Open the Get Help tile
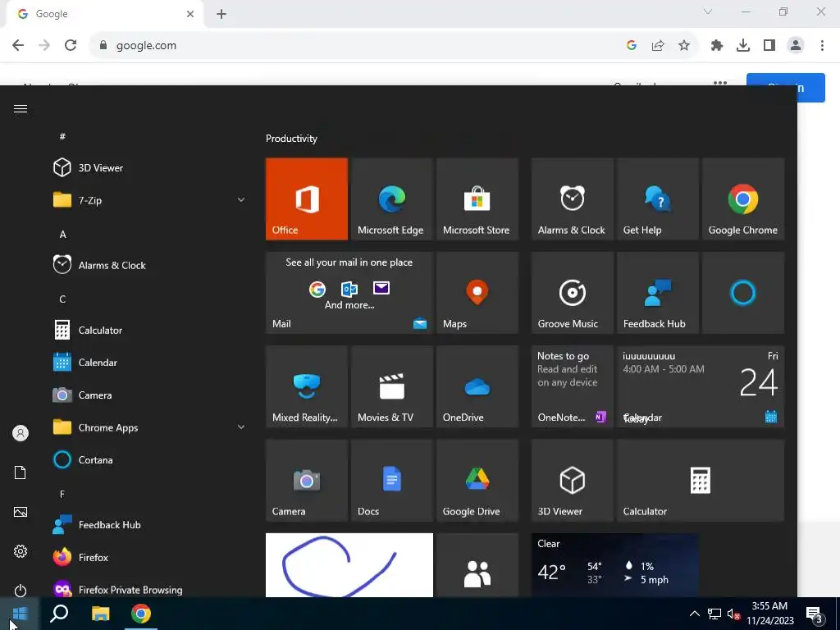 pos(658,199)
